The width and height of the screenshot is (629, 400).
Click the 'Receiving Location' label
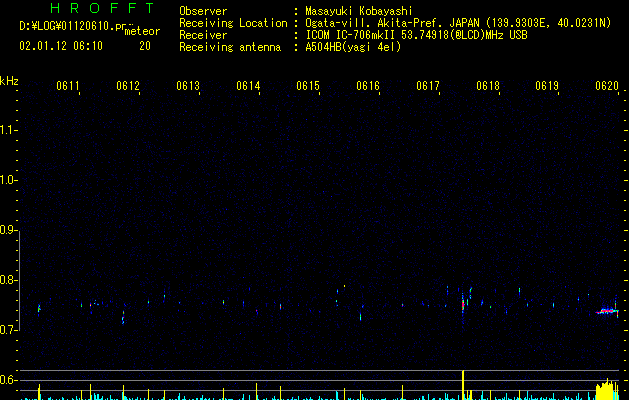coord(233,23)
